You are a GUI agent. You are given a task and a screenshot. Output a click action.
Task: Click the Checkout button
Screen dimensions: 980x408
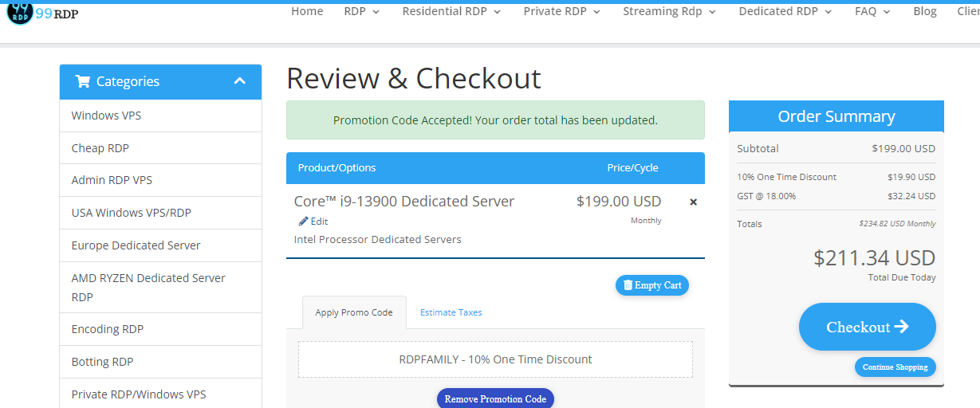(x=868, y=327)
